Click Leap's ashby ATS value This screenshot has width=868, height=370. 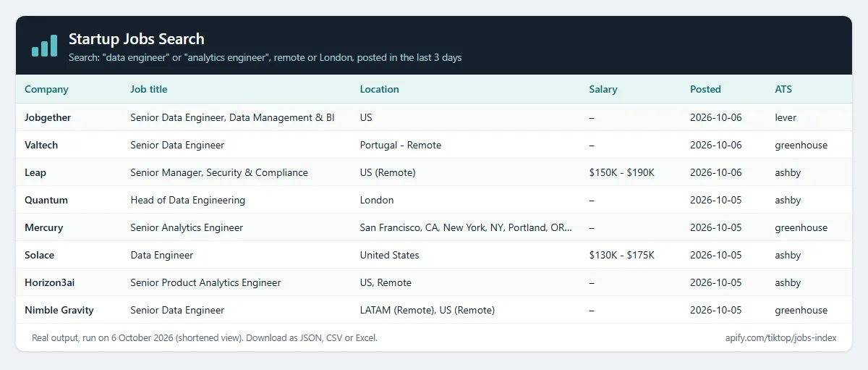[x=788, y=172]
